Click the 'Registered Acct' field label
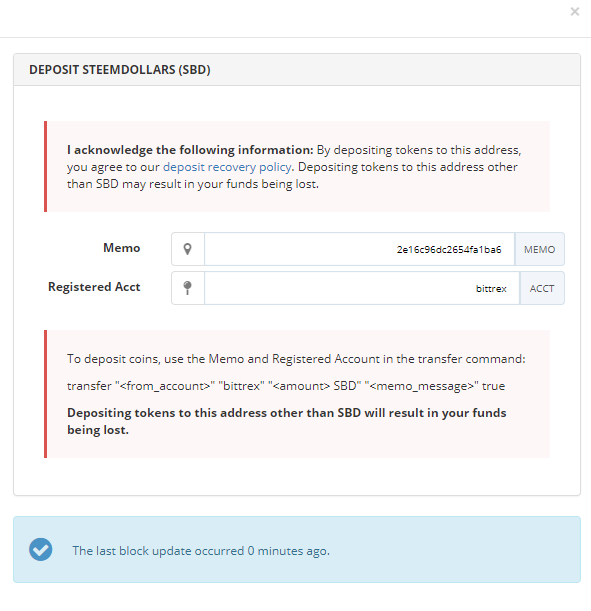591x611 pixels. (x=94, y=287)
